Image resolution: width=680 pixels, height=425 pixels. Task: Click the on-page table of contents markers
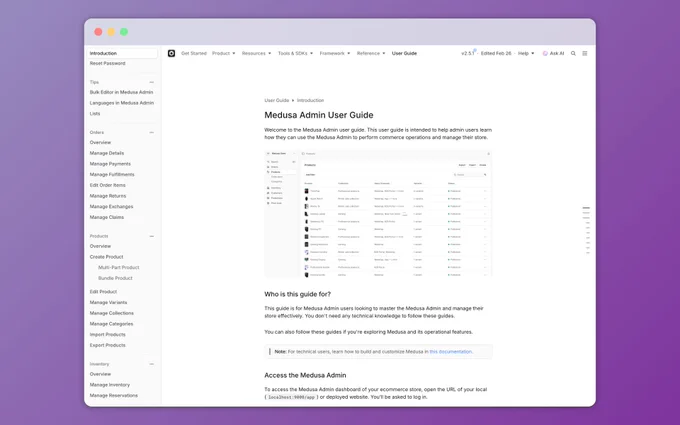(x=586, y=230)
